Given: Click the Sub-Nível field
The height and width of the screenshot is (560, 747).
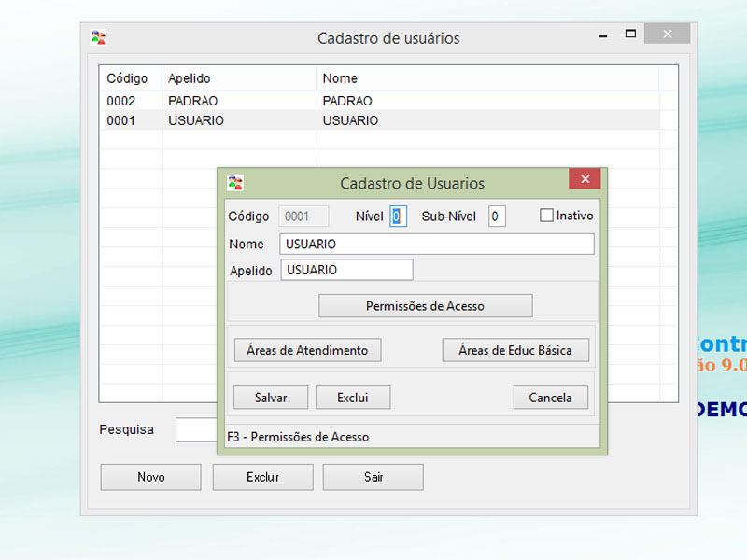Looking at the screenshot, I should coord(496,217).
